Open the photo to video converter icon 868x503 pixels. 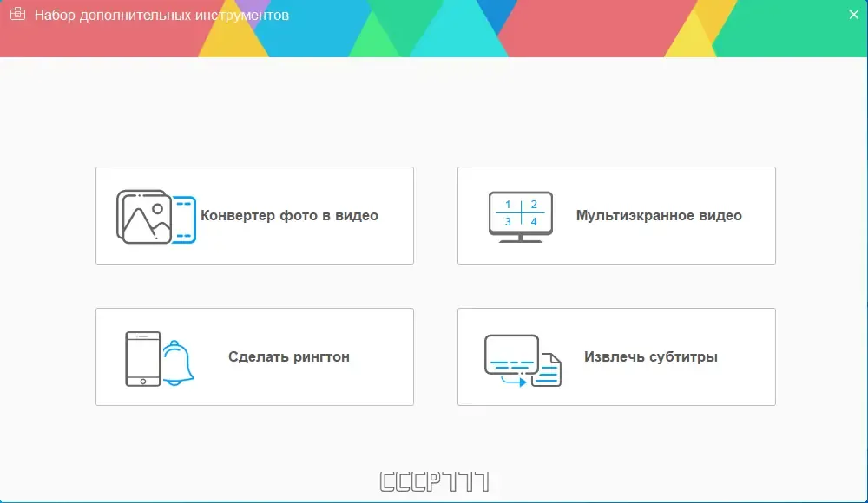[x=156, y=216]
